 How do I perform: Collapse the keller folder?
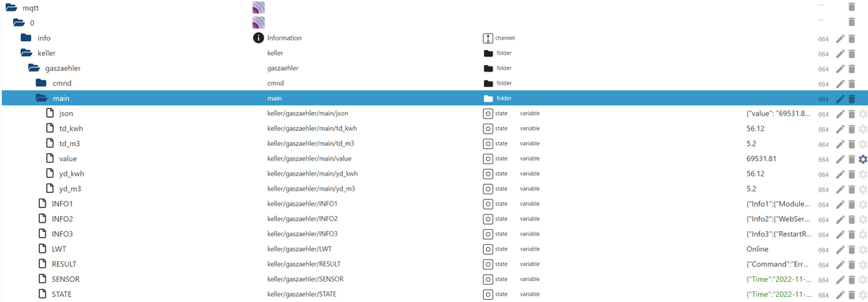(x=26, y=53)
